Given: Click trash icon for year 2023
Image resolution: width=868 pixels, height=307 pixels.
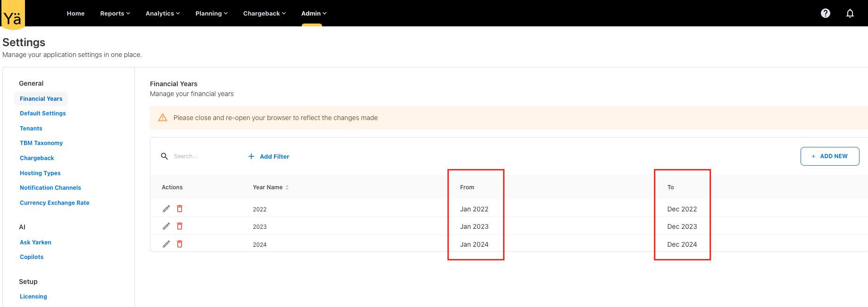Looking at the screenshot, I should (x=180, y=226).
